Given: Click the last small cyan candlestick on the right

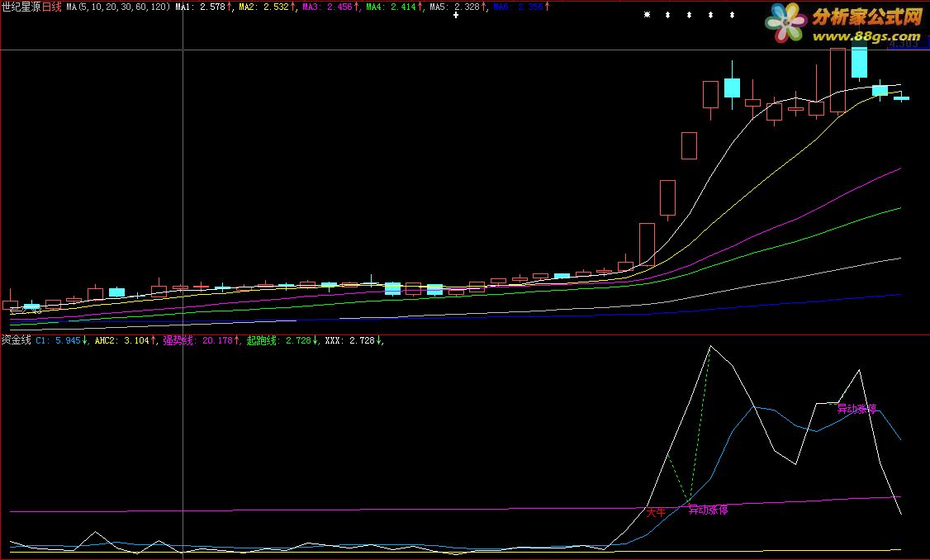Looking at the screenshot, I should 901,98.
